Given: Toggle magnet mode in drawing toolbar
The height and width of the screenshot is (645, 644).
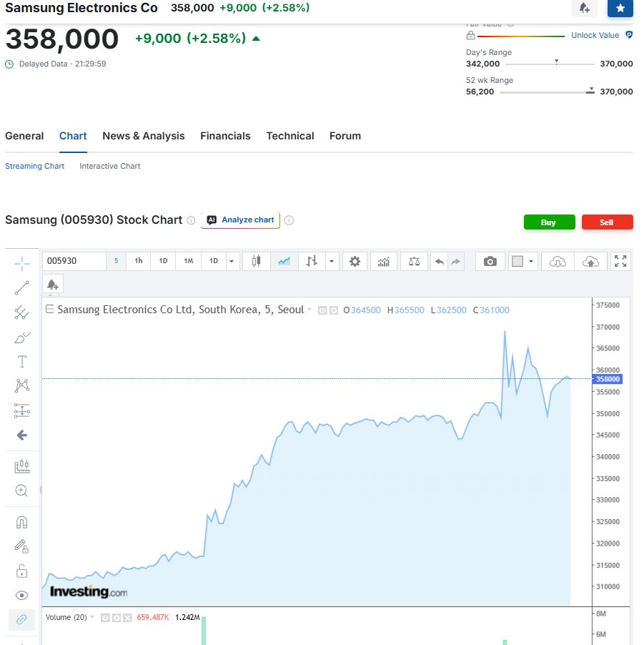Looking at the screenshot, I should click(x=21, y=523).
